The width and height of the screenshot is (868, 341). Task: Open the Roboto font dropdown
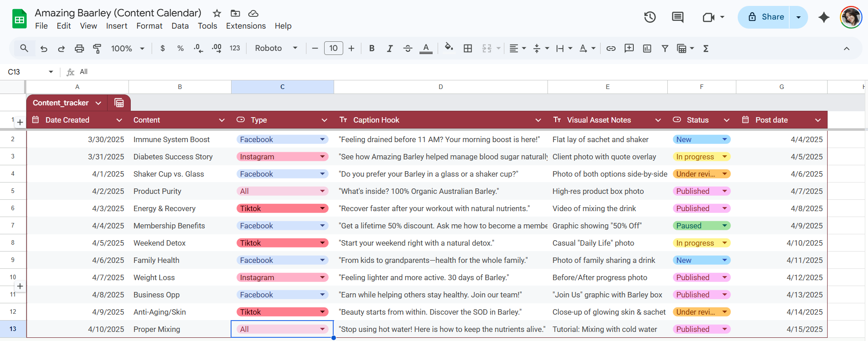tap(276, 48)
